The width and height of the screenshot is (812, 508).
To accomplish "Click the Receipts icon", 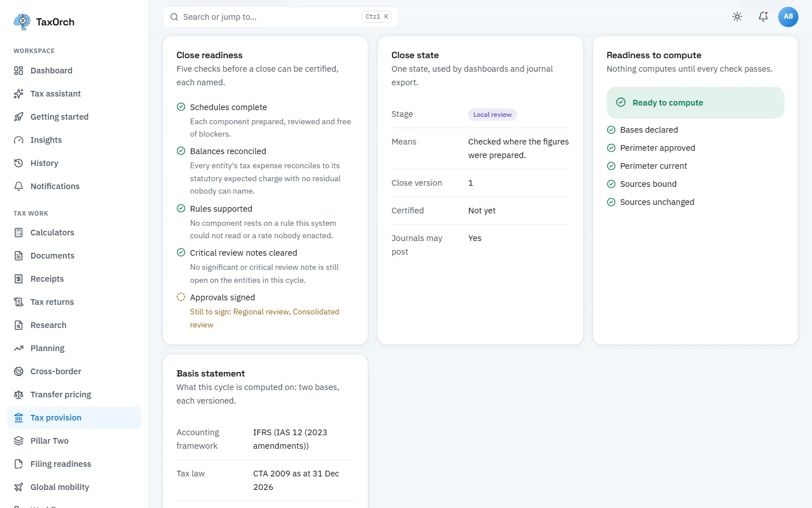I will tap(19, 279).
